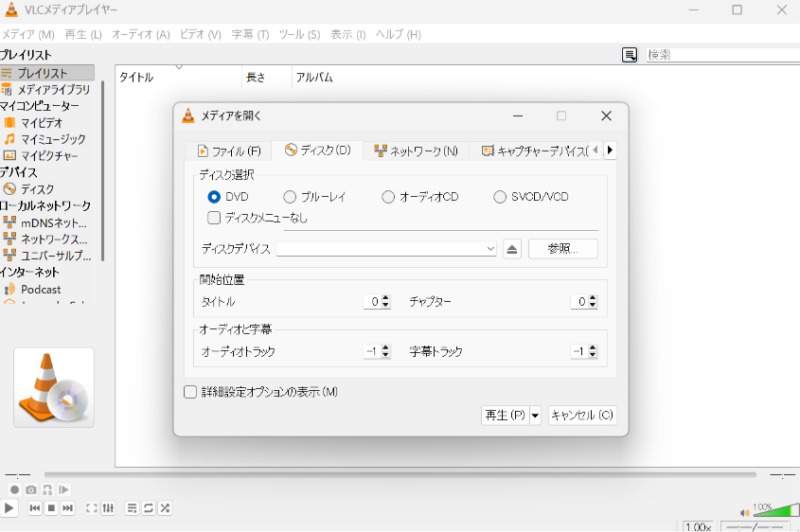Take a snapshot with camera icon
The width and height of the screenshot is (800, 532).
click(31, 490)
